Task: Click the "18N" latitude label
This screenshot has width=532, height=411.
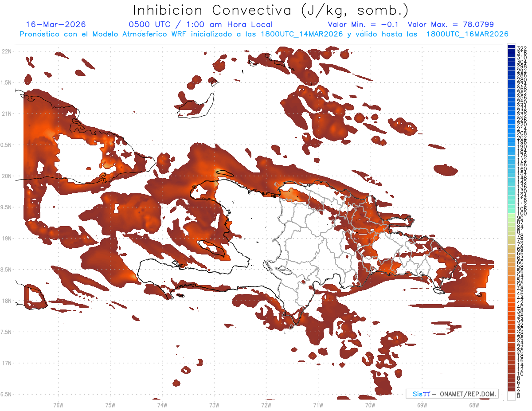Action: (6, 301)
